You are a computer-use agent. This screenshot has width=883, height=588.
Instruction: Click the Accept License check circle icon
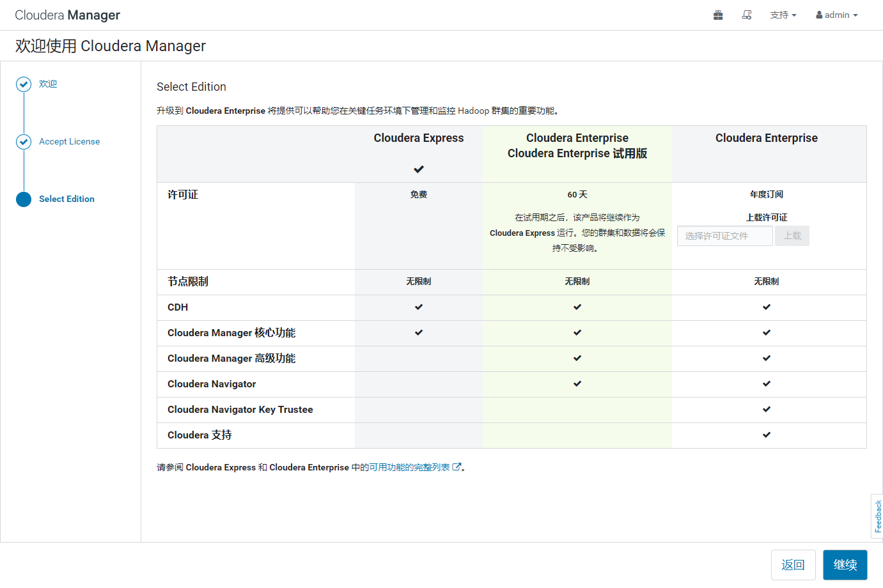pyautogui.click(x=24, y=142)
